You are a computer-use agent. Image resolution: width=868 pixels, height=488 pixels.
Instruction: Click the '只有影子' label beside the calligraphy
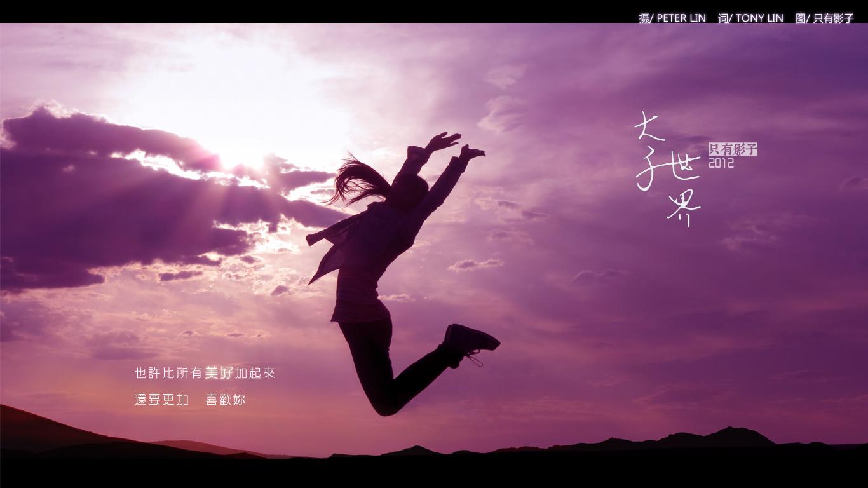tap(733, 149)
